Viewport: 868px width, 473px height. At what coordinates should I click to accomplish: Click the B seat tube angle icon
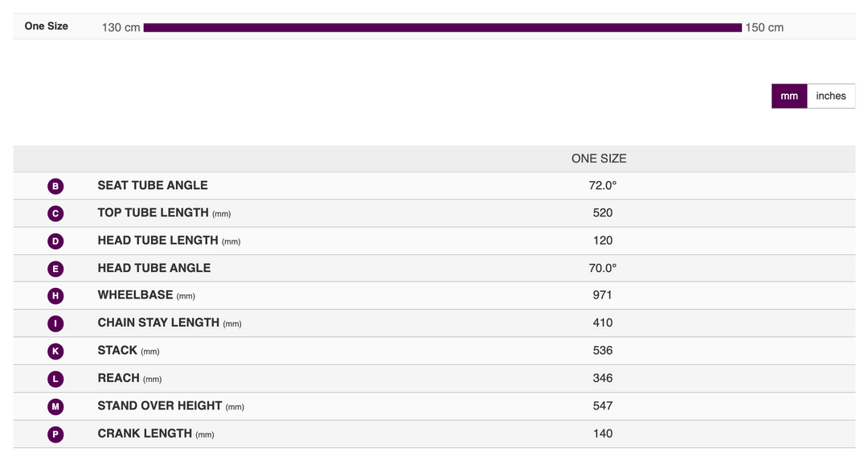click(x=55, y=187)
